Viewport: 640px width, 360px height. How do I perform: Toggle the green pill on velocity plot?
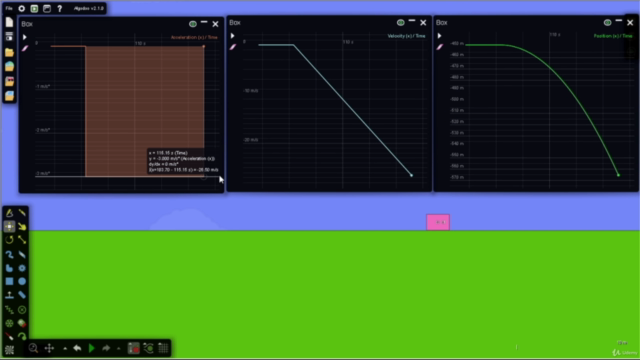tap(400, 22)
